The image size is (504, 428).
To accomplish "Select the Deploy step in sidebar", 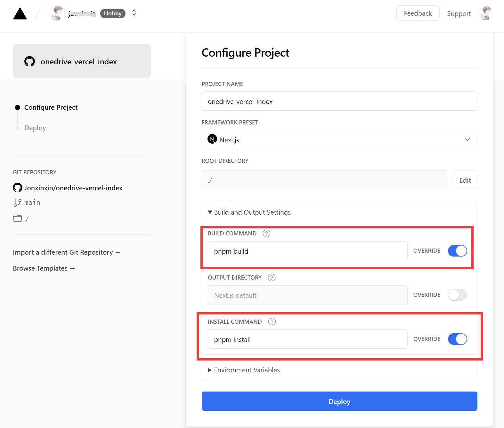I will tap(35, 128).
